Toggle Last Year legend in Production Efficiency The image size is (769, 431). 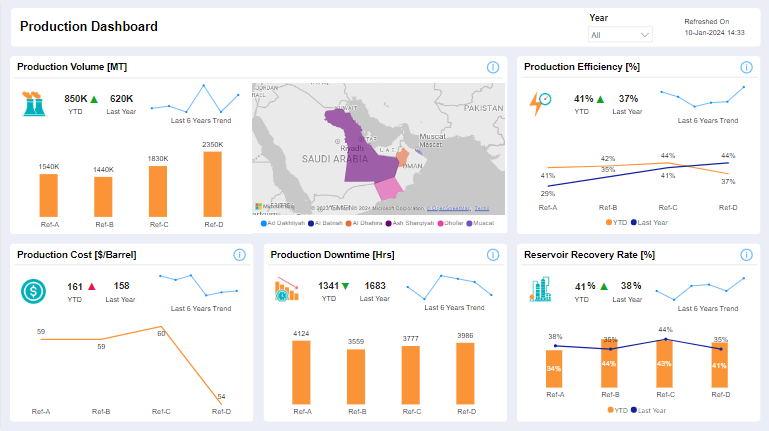(x=652, y=221)
